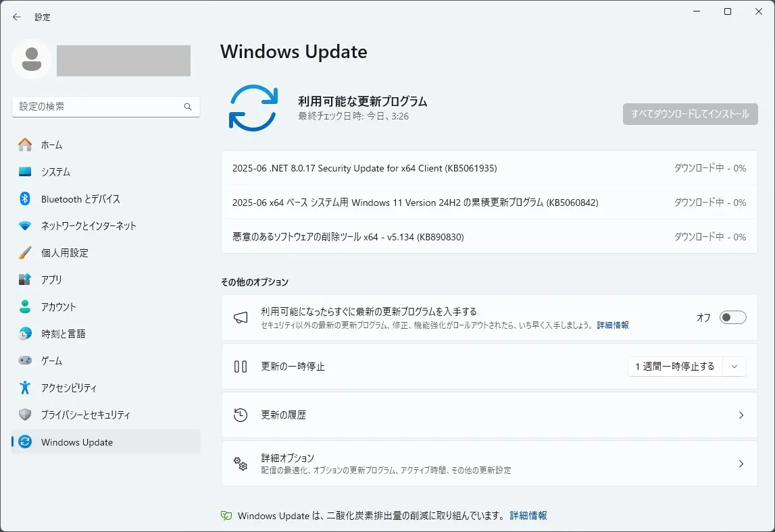Open アカウント category
Screen dimensions: 775x532
pos(106,307)
